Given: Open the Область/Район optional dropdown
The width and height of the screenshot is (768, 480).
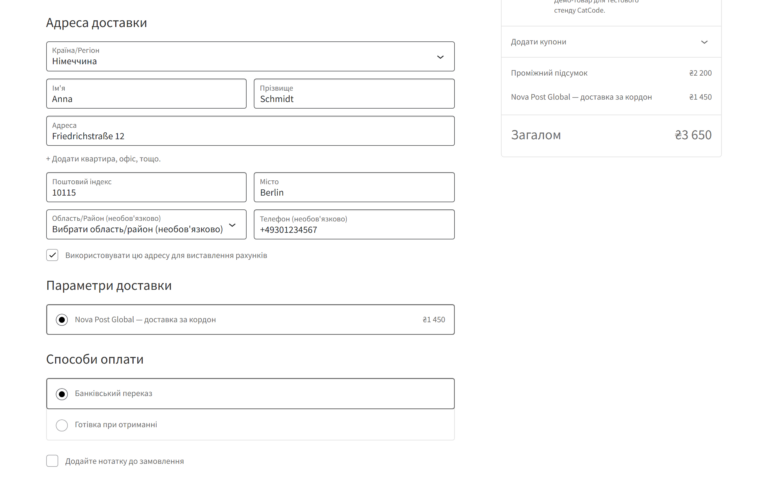Looking at the screenshot, I should pyautogui.click(x=146, y=224).
